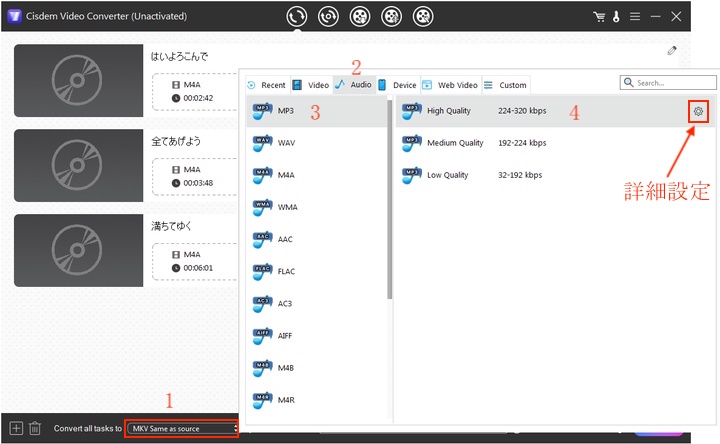Viewport: 720px width, 444px height.
Task: Open the hamburger menu icon
Action: (635, 17)
